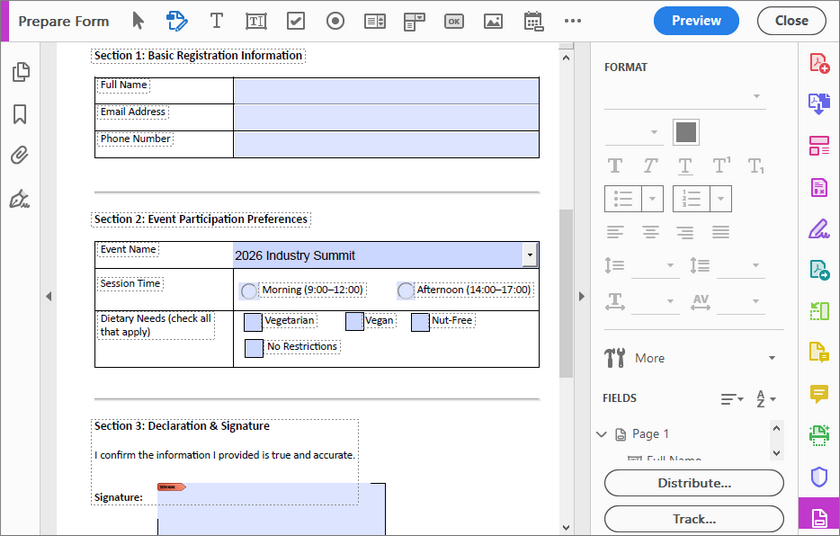The width and height of the screenshot is (840, 536).
Task: Open the Page Thumbnails panel
Action: 20,72
